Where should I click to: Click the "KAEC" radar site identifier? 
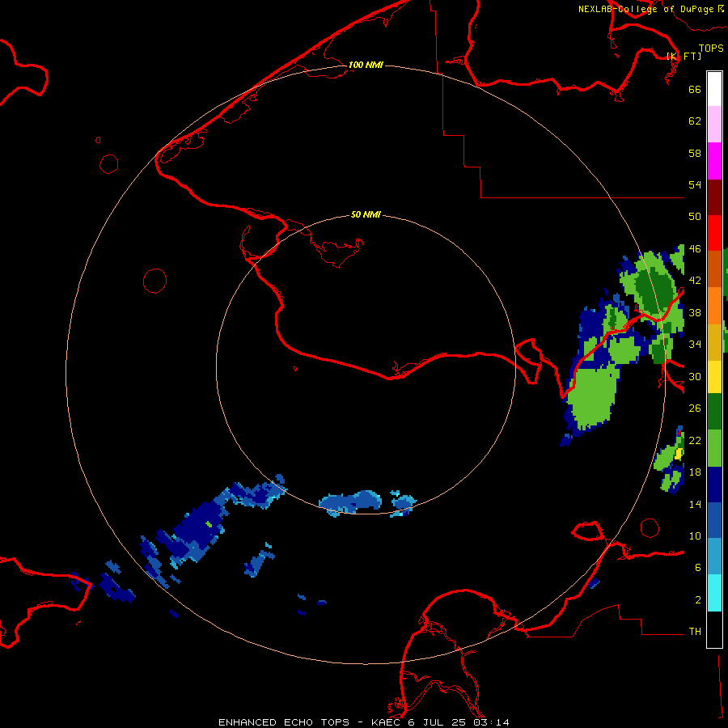386,722
